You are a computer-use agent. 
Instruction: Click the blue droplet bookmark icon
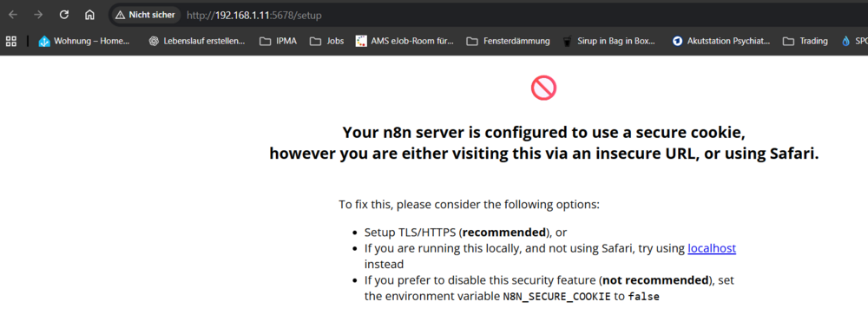pyautogui.click(x=845, y=41)
